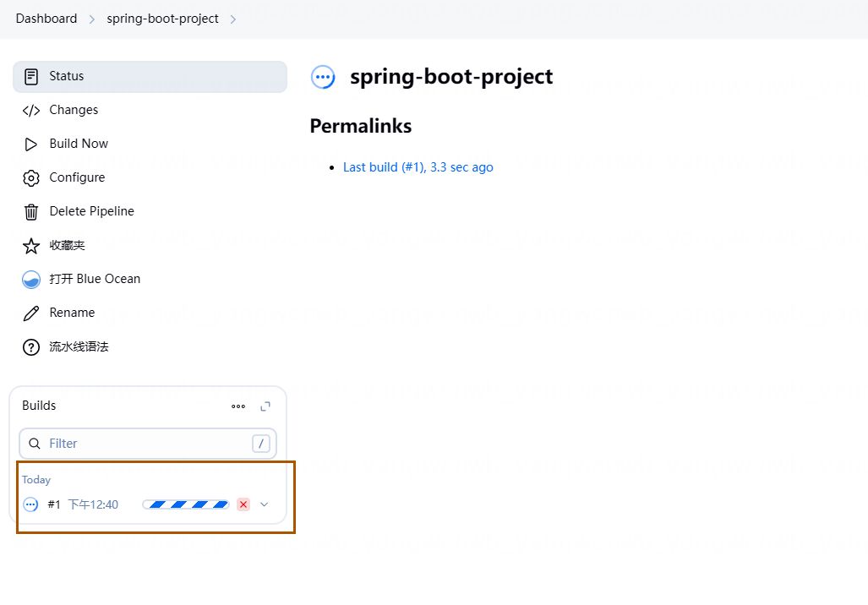Open build #1 link
Viewport: 868px width, 605px height.
54,504
